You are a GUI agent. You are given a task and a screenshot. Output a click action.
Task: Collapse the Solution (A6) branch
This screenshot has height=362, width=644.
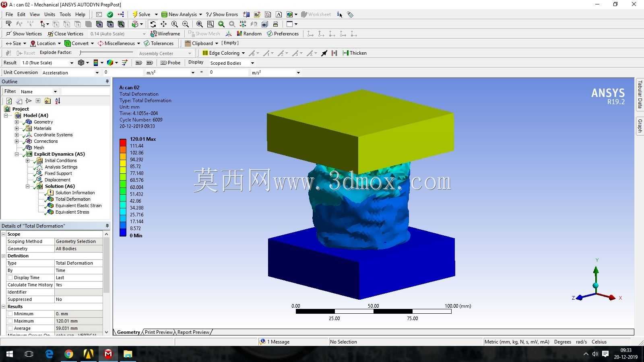(27, 186)
